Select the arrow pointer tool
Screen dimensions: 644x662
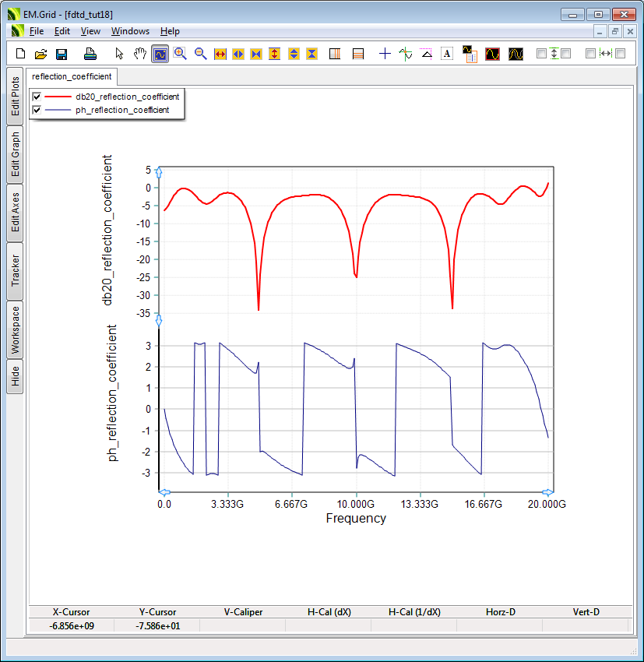[x=119, y=54]
